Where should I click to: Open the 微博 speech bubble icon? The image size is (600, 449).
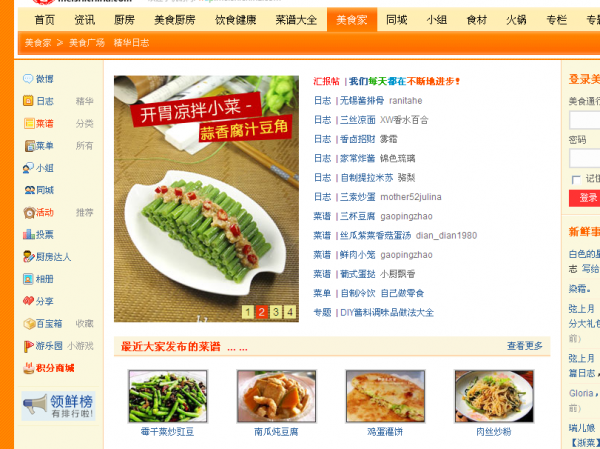click(x=28, y=79)
